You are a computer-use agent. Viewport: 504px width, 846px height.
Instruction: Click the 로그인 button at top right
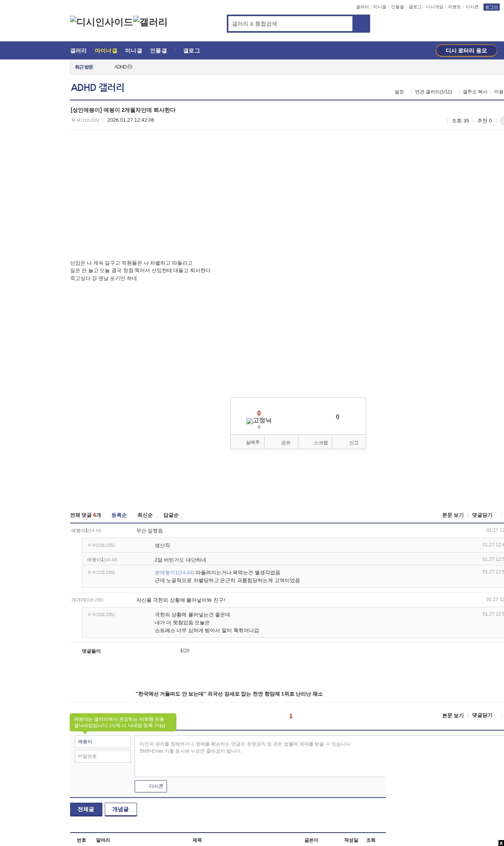[491, 7]
